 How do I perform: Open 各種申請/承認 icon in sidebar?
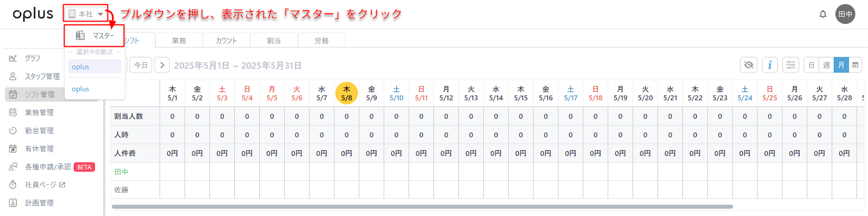13,167
